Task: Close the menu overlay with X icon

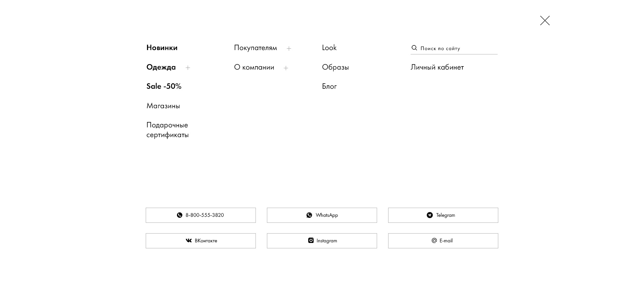Action: click(x=545, y=20)
